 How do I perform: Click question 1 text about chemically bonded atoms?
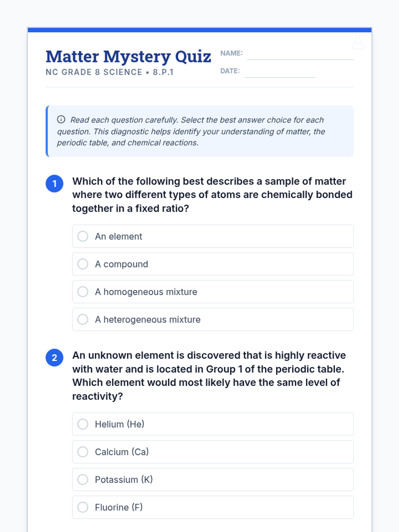(212, 195)
